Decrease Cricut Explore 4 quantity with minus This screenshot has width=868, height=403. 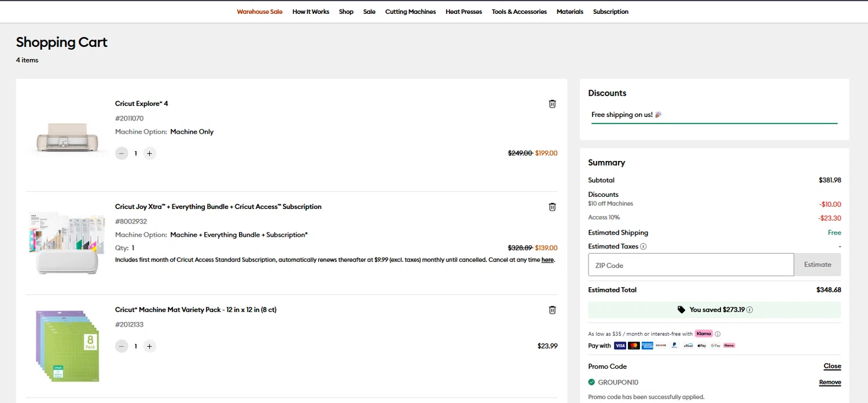pyautogui.click(x=122, y=153)
